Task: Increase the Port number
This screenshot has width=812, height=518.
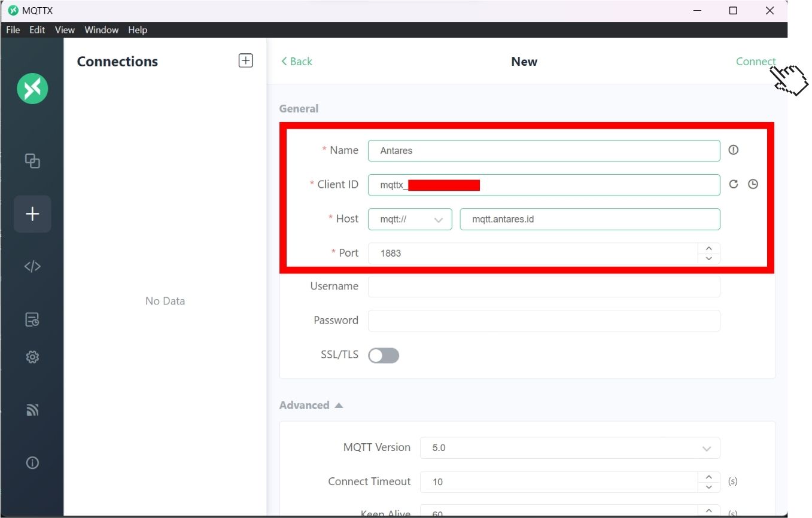Action: [x=709, y=248]
